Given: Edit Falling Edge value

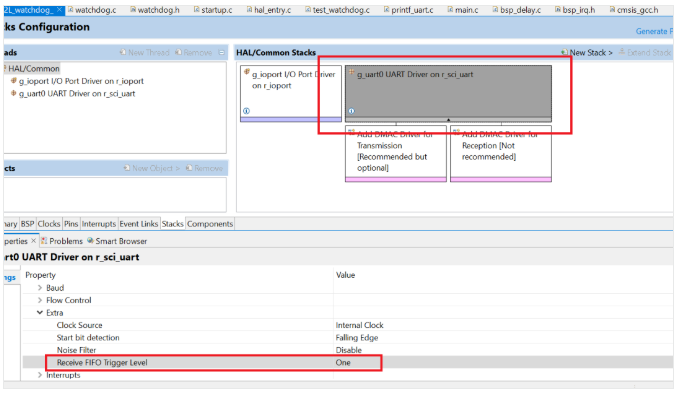Looking at the screenshot, I should (x=357, y=337).
